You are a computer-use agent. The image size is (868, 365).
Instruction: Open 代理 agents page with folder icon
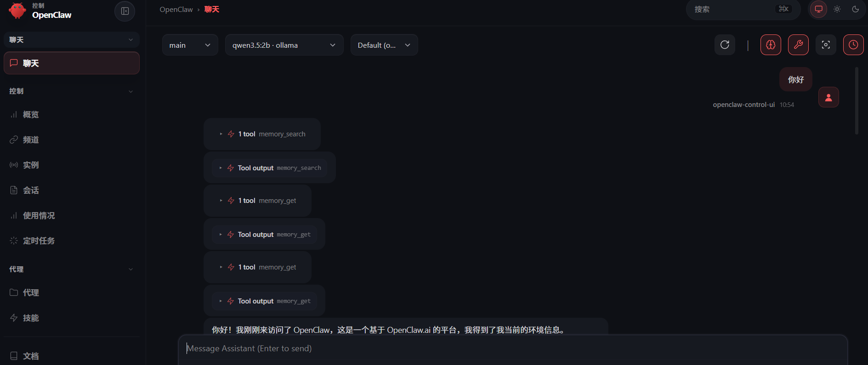[72, 292]
